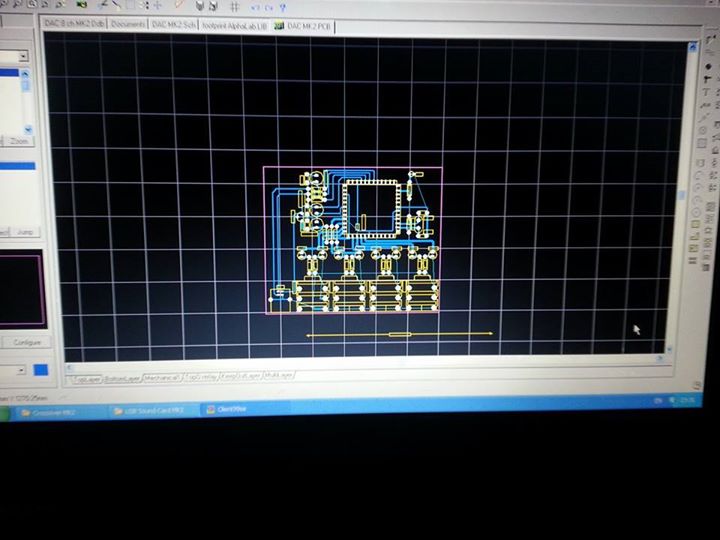This screenshot has width=720, height=540.
Task: Click the canvas horizontal scroll right arrow
Action: 660,359
